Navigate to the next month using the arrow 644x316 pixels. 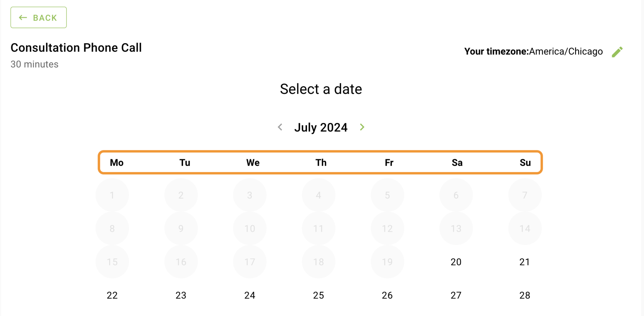coord(362,127)
